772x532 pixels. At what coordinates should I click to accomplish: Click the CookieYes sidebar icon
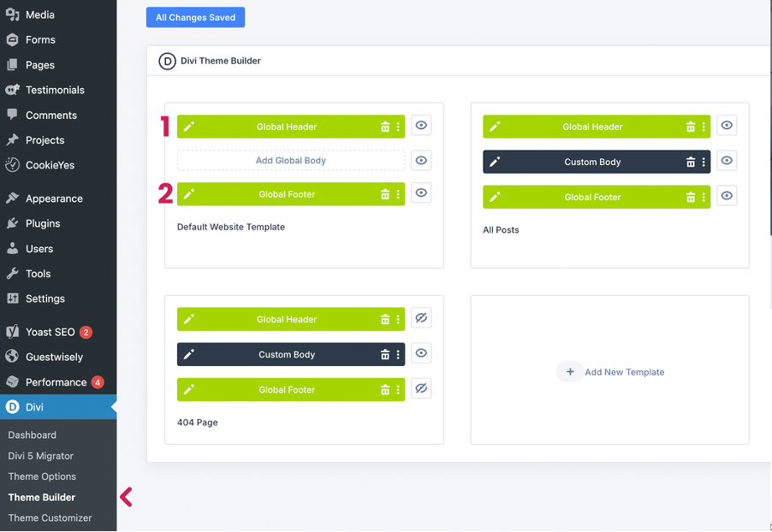click(12, 165)
